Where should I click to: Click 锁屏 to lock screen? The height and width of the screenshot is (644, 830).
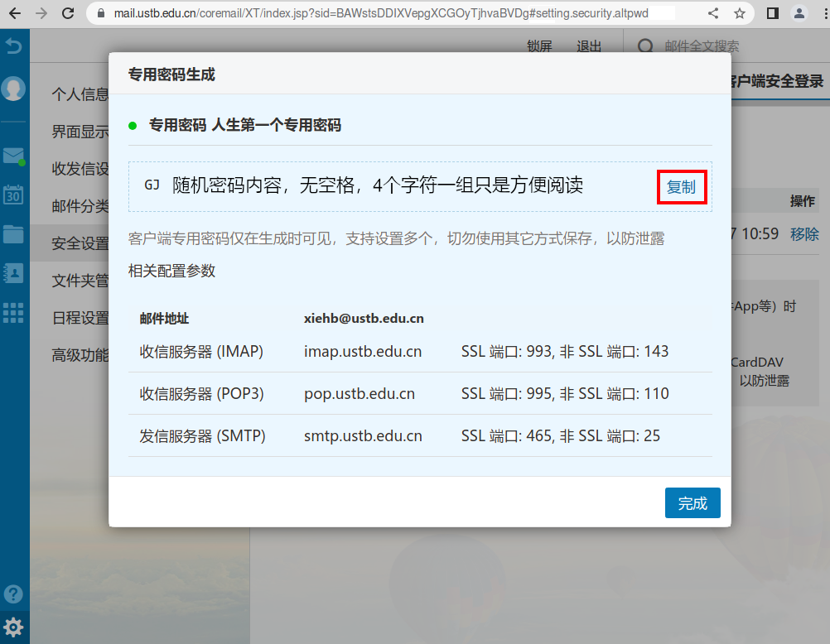coord(539,46)
